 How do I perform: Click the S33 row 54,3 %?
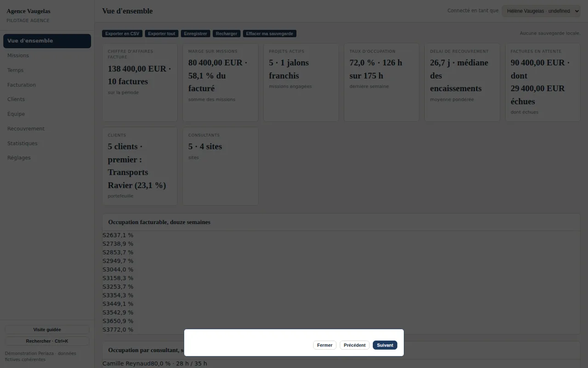tap(341, 295)
